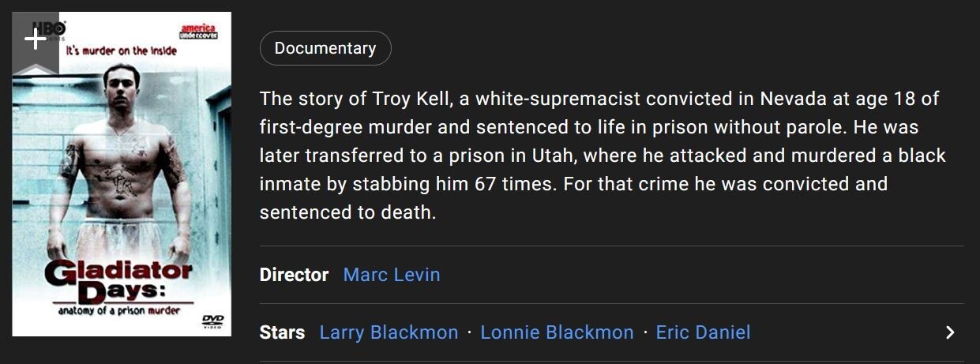980x364 pixels.
Task: Click the America Undercover logo on poster
Action: pos(198,32)
